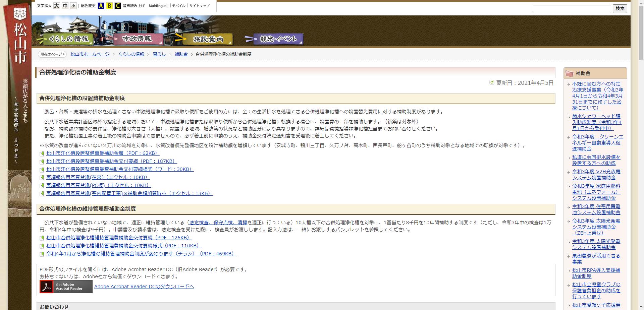
Task: Select the blue "A" color scheme icon
Action: (x=101, y=6)
